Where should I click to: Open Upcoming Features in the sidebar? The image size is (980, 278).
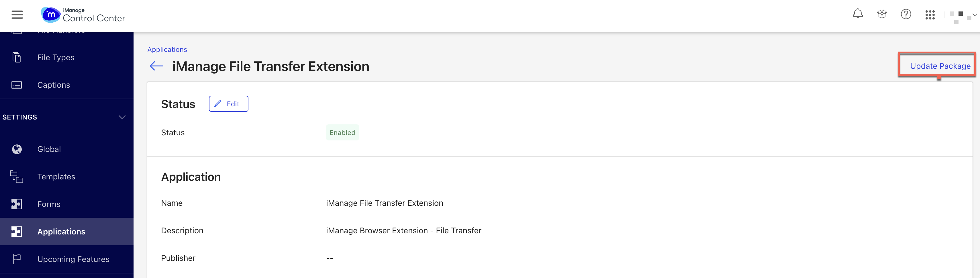point(73,259)
